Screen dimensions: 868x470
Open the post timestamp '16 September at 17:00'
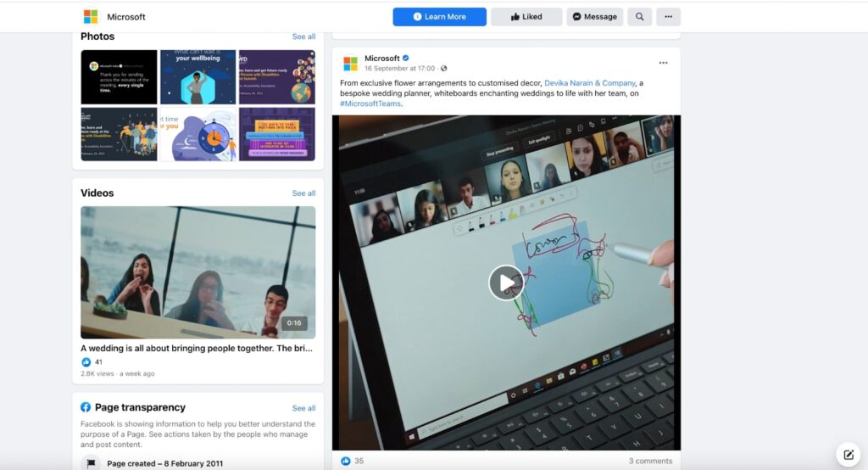(x=400, y=69)
